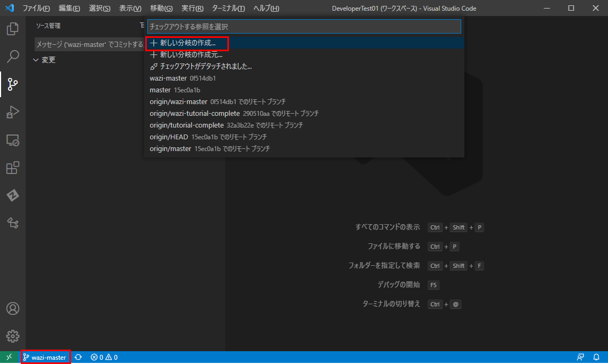
Task: Open the 実行(R) menu
Action: pos(192,8)
